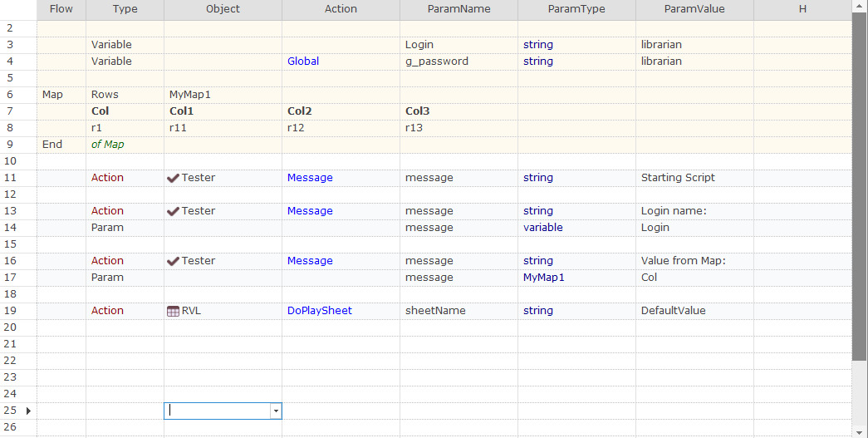Click the scrollbar down arrow at bottom right
This screenshot has height=438, width=868.
(x=859, y=432)
